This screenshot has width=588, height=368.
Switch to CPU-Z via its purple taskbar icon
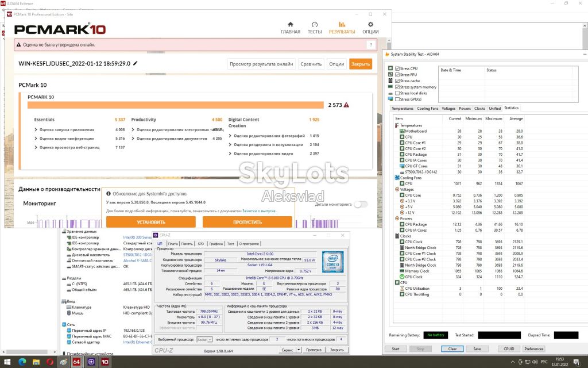tap(91, 362)
